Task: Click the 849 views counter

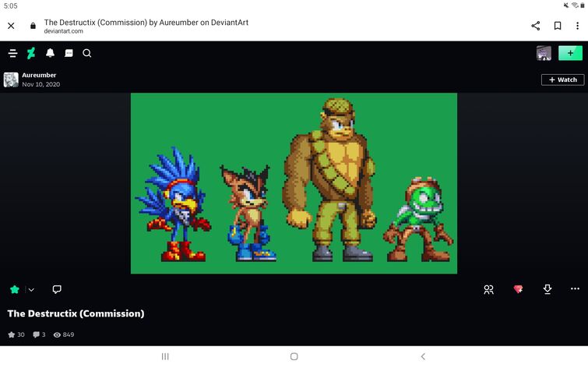Action: point(64,334)
